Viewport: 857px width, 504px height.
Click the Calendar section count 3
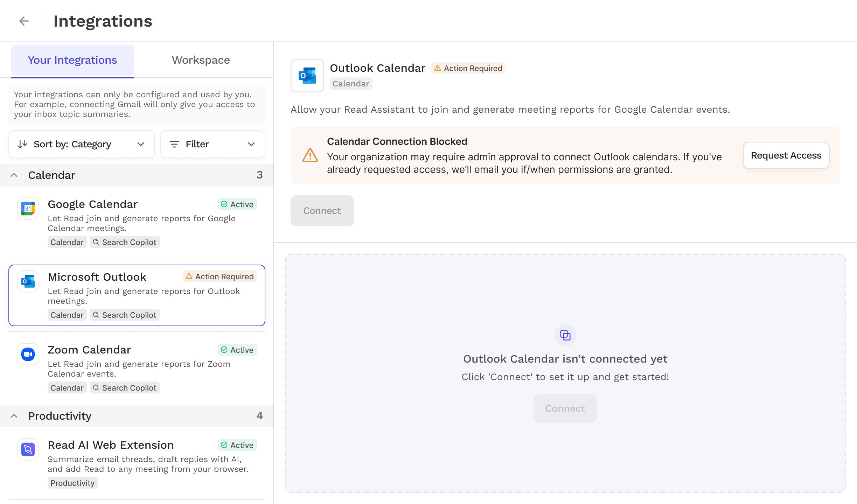click(x=259, y=175)
